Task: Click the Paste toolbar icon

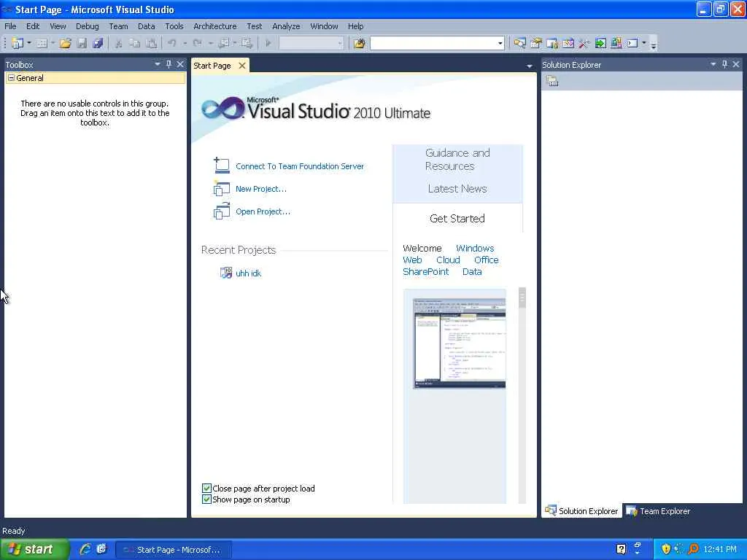Action: point(151,43)
